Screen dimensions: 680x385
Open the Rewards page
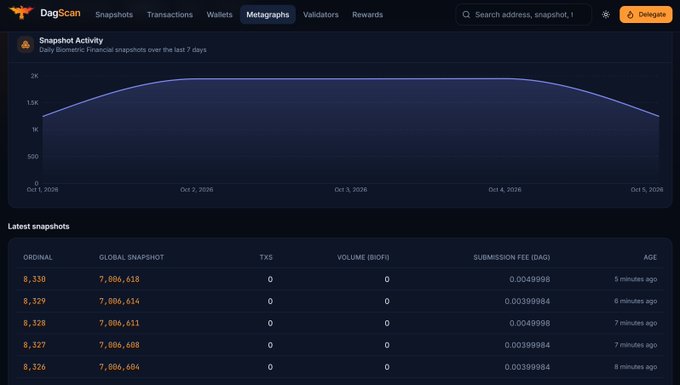(x=367, y=15)
